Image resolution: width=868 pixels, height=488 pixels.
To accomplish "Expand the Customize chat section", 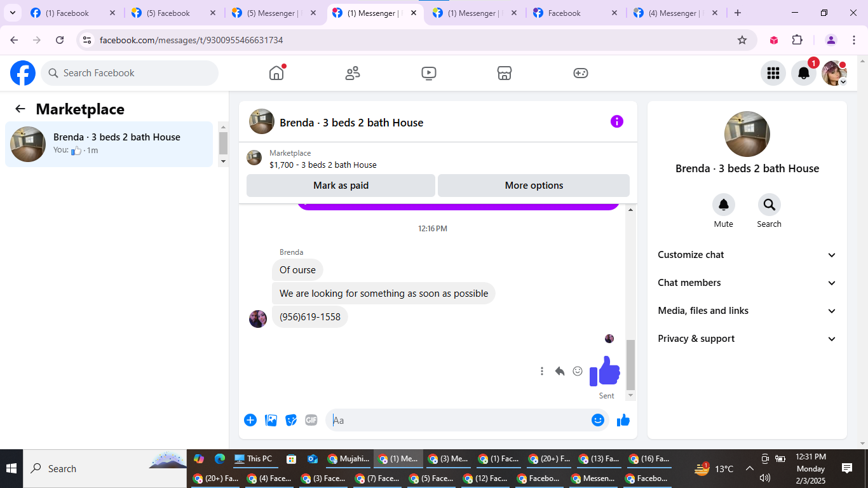I will (747, 255).
